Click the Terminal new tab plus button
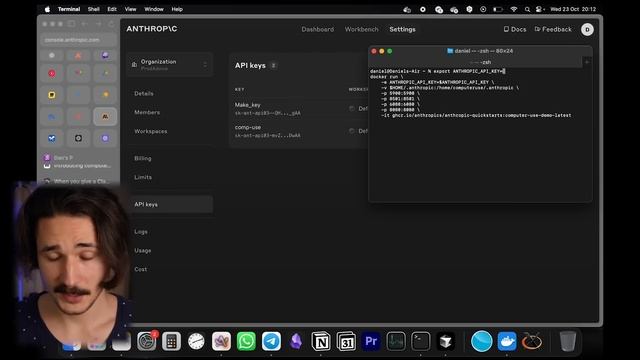 coord(587,62)
